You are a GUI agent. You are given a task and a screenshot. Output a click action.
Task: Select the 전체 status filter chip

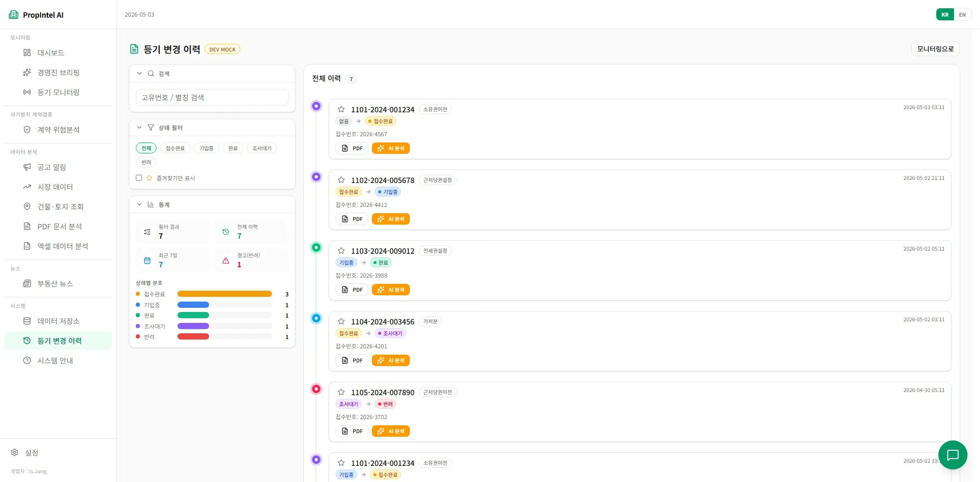coord(146,148)
